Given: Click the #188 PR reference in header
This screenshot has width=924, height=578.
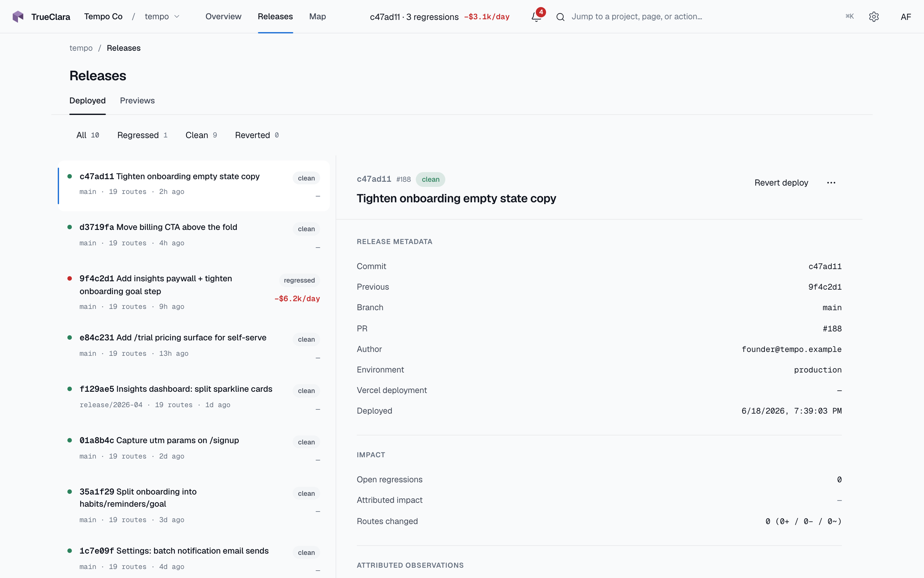Looking at the screenshot, I should point(404,179).
